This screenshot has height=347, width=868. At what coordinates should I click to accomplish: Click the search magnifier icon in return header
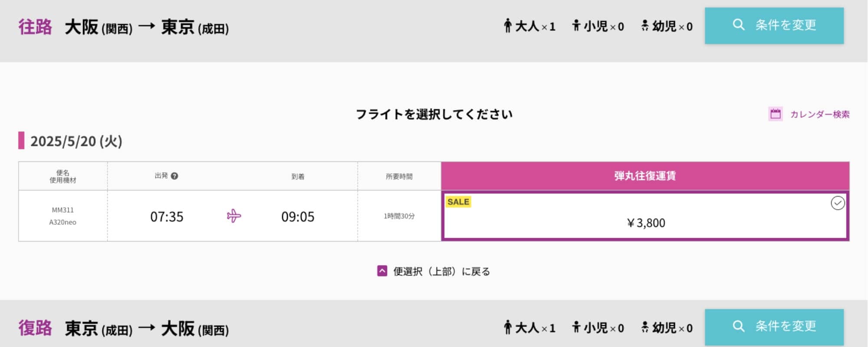(x=738, y=326)
